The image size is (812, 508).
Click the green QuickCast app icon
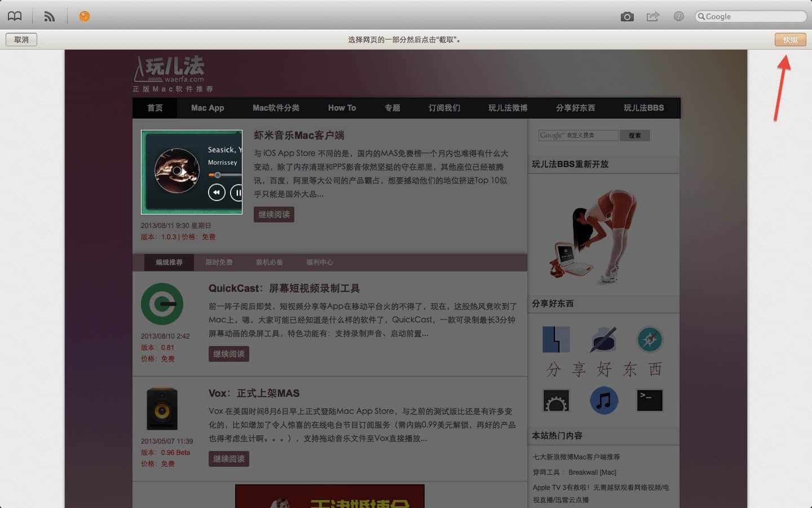[x=162, y=304]
